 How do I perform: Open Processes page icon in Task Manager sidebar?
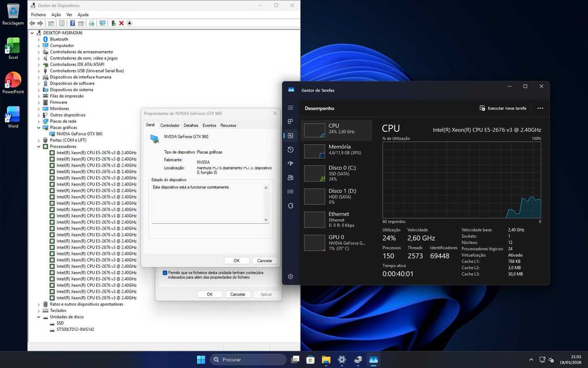290,121
